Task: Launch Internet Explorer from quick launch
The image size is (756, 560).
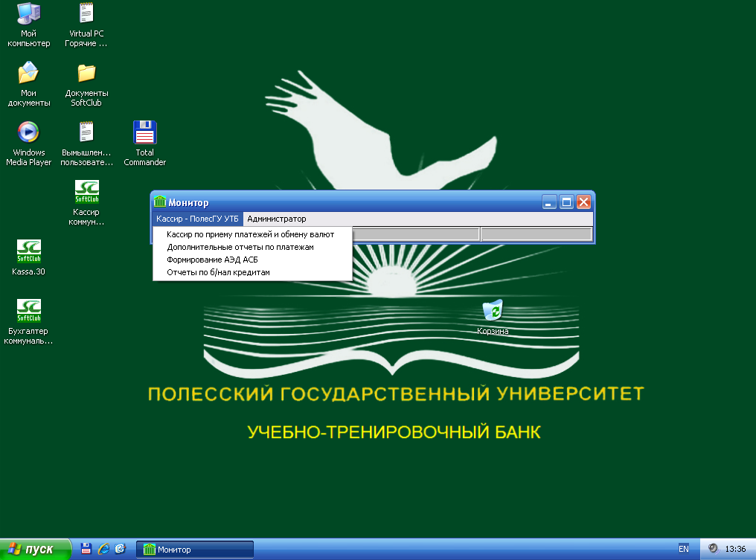Action: pos(103,548)
